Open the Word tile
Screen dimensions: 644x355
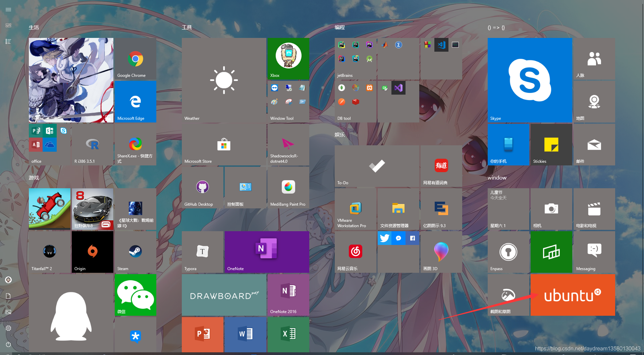click(246, 335)
